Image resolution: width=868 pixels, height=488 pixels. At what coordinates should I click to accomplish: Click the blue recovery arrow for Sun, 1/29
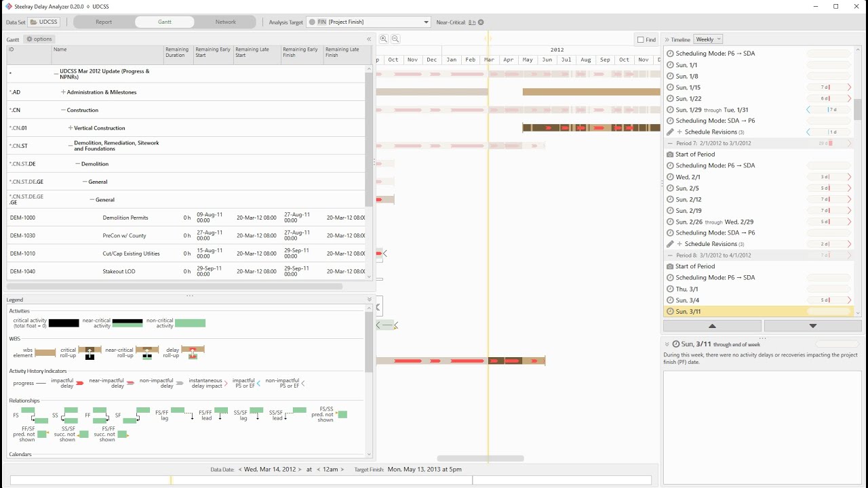(808, 110)
